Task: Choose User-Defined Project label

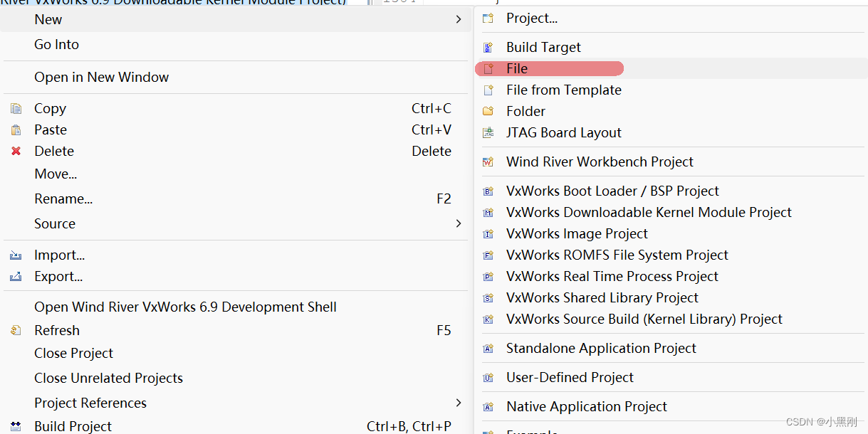Action: click(570, 377)
